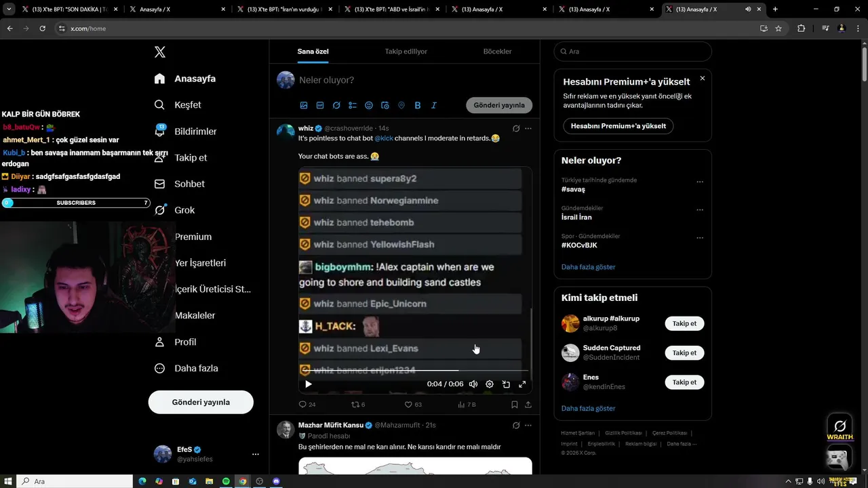Enter fullscreen on the video
Viewport: 868px width, 488px height.
coord(522,384)
